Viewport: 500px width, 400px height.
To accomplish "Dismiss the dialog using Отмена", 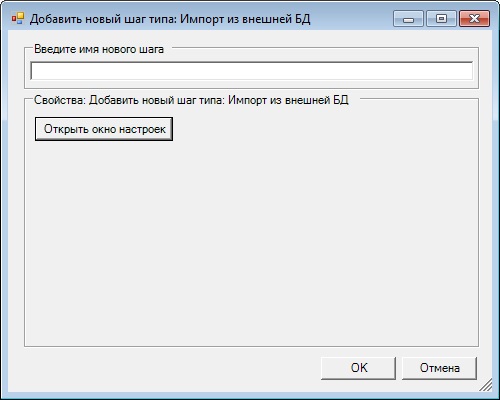I will point(439,368).
